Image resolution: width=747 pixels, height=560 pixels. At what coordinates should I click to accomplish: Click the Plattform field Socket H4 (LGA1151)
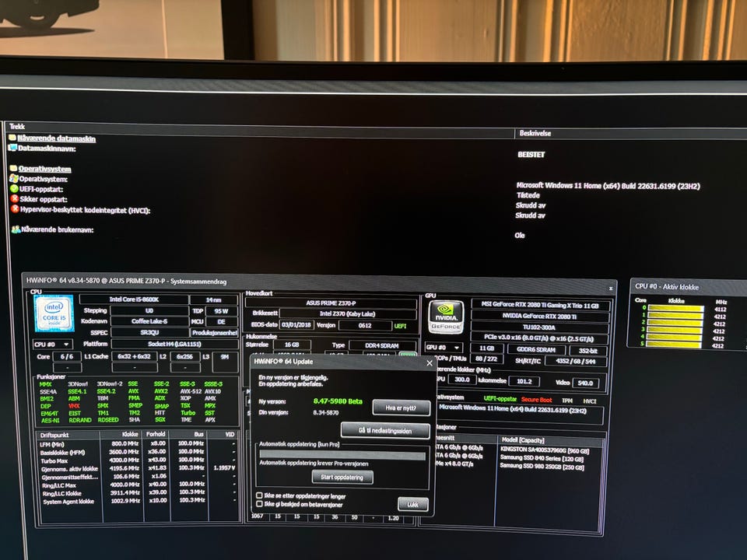point(174,344)
